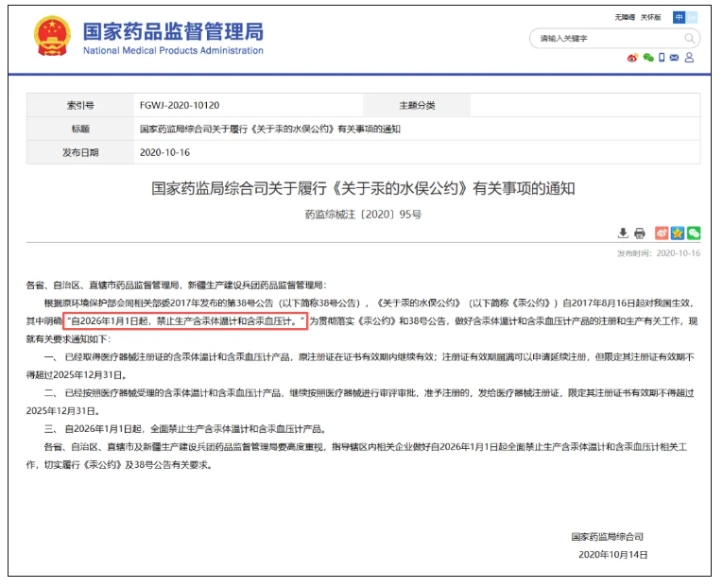Click paragraph 二、已经按照医疗器械受理
The image size is (723, 588).
(360, 402)
